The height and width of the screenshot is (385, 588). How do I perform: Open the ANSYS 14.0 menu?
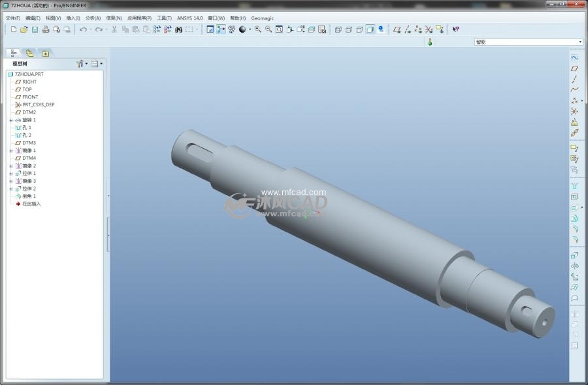(x=189, y=18)
